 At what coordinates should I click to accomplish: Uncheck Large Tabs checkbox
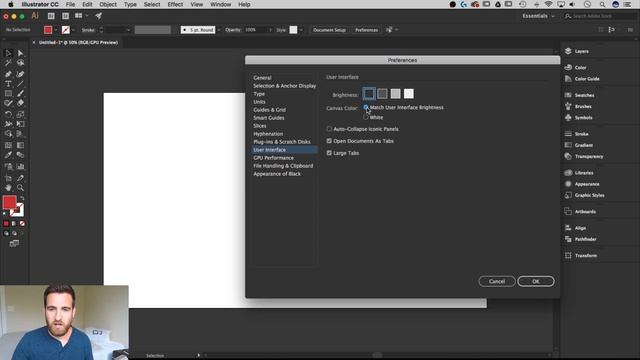tap(329, 153)
